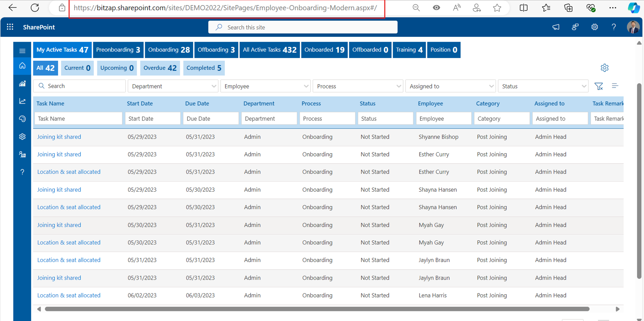The width and height of the screenshot is (644, 321).
Task: Click the Due Date column filter box
Action: (x=211, y=119)
